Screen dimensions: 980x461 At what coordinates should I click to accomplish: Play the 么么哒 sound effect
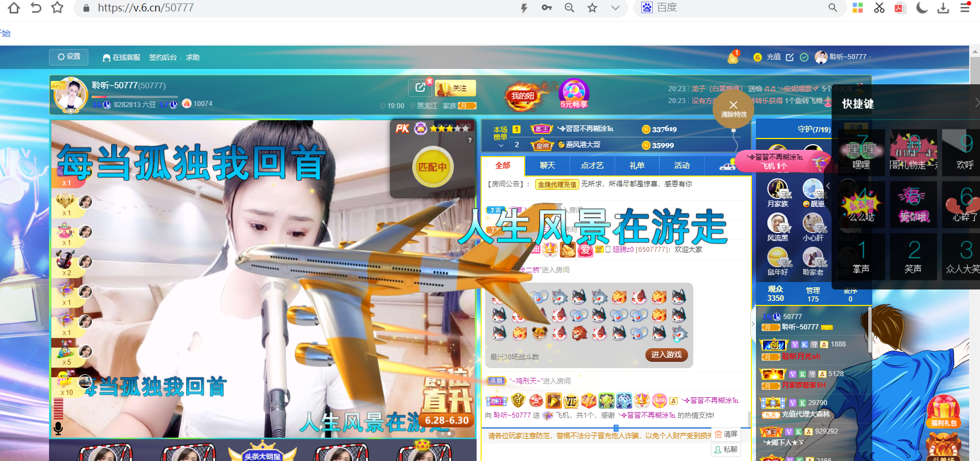tap(861, 204)
